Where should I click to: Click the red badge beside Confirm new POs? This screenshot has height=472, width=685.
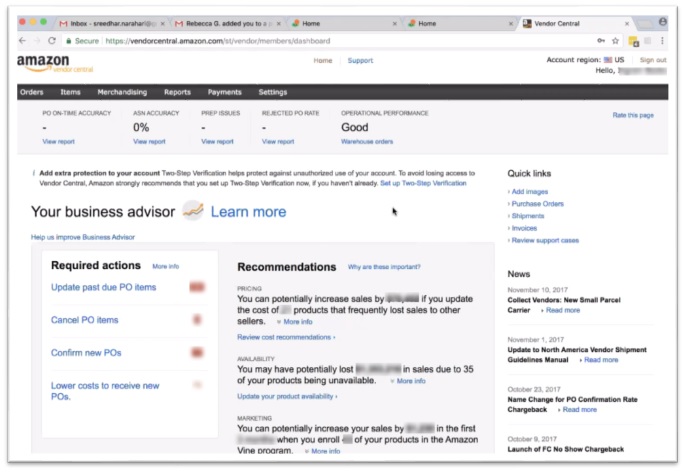[197, 352]
